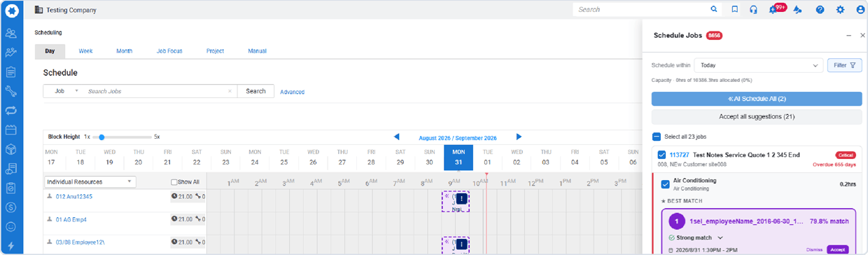Screen dimensions: 868x255
Task: Click the search magnifier icon in top bar
Action: (714, 10)
